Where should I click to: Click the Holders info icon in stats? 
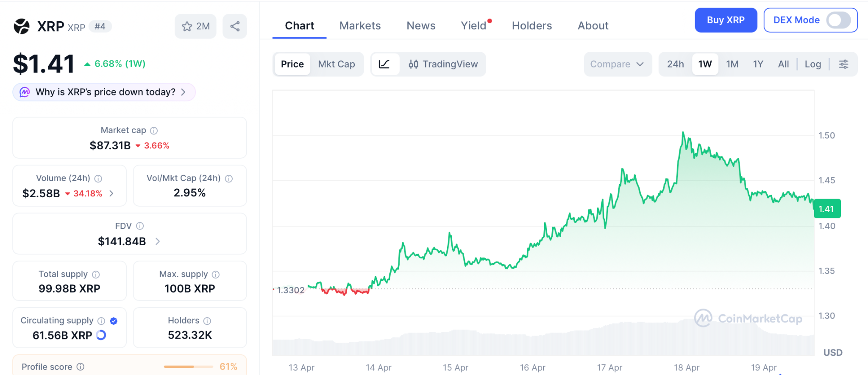tap(207, 321)
